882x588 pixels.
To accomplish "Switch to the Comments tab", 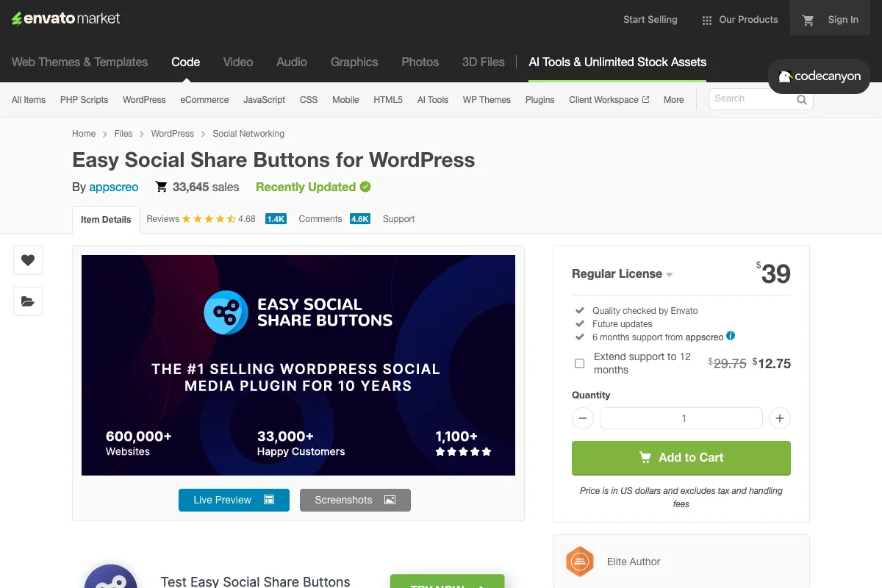I will coord(320,219).
